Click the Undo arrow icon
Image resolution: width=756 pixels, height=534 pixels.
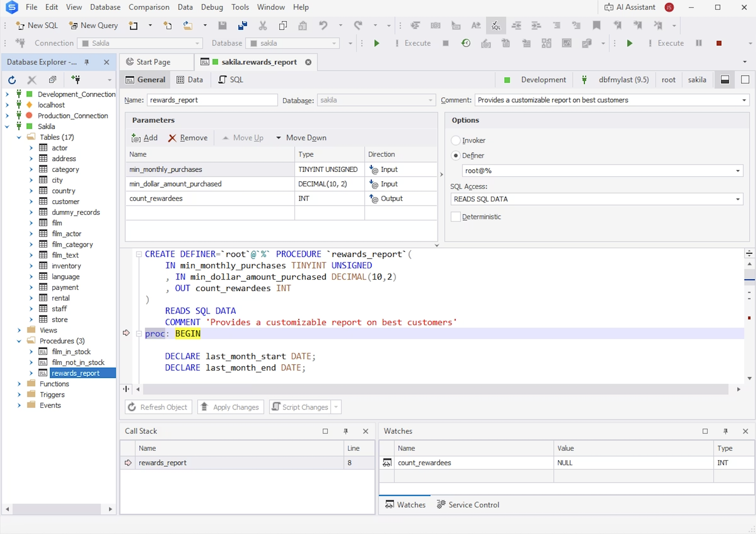click(323, 25)
